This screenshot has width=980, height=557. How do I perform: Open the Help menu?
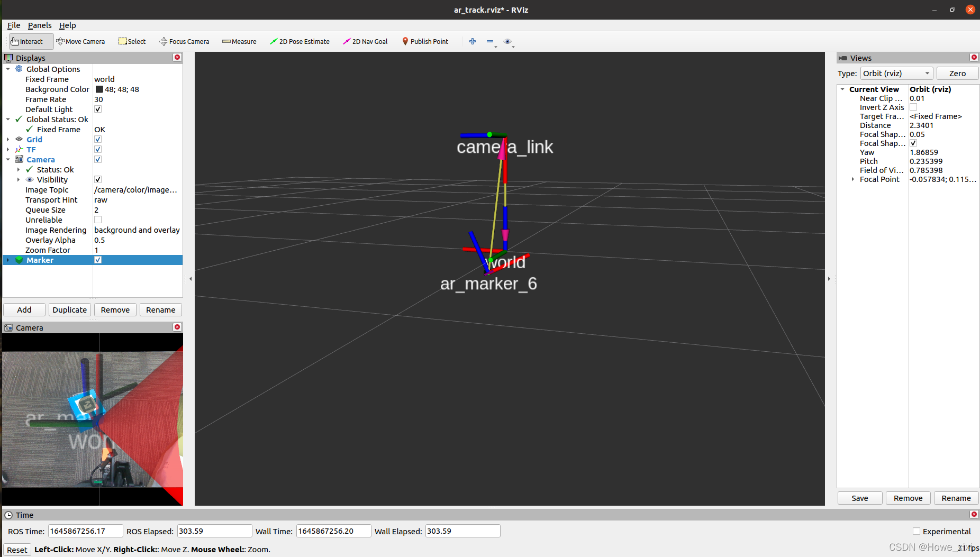point(67,25)
